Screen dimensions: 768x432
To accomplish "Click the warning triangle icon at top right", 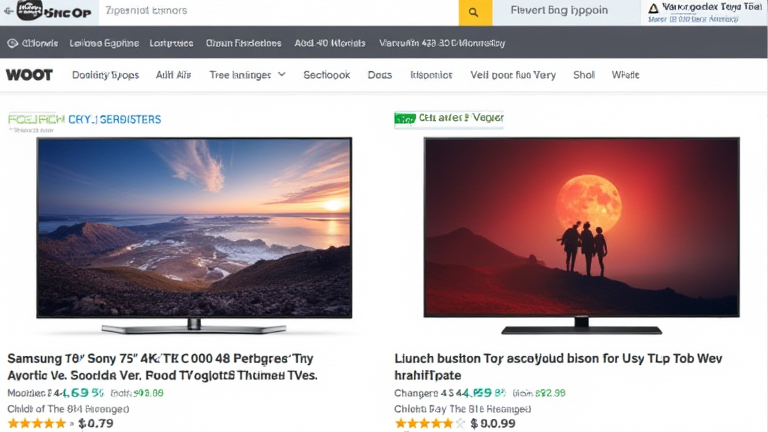I will coord(653,8).
